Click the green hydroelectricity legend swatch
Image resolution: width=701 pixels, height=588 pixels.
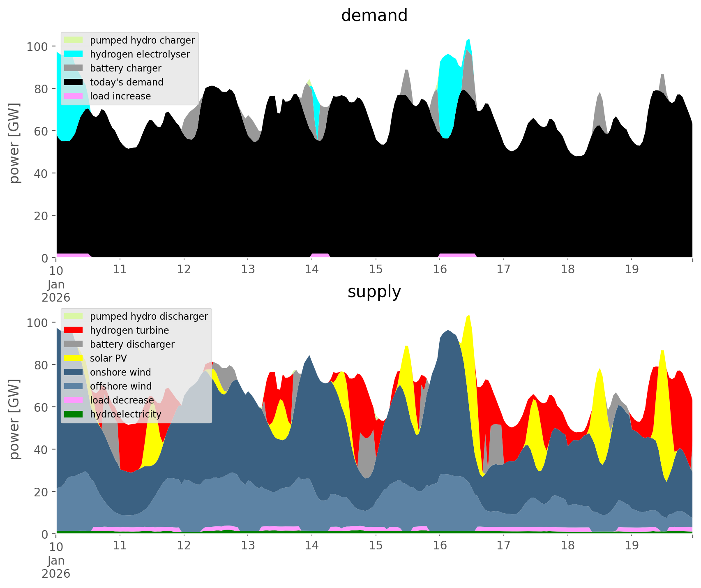tap(74, 414)
